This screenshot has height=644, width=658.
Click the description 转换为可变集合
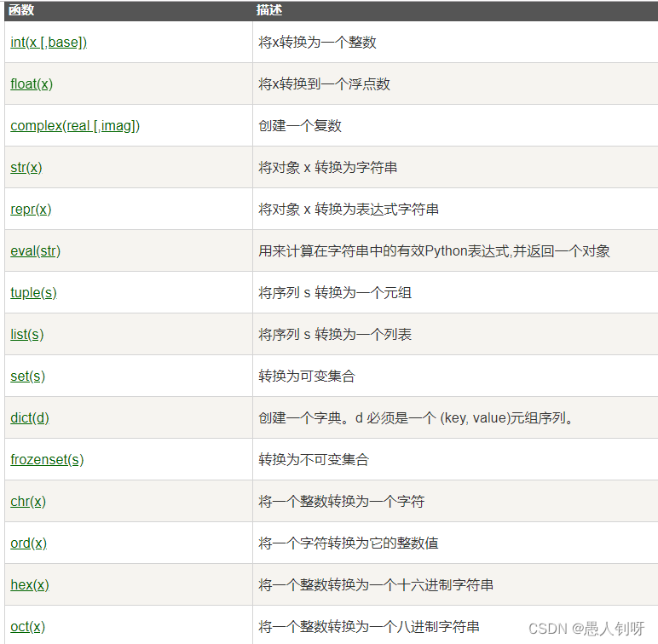(x=307, y=376)
